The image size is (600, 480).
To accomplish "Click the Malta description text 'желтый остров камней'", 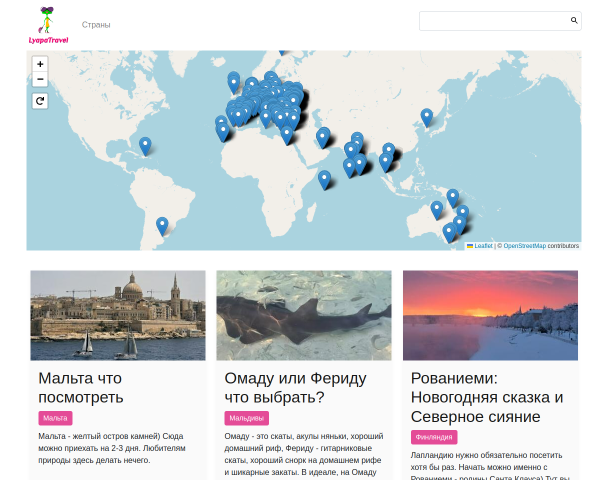I will (x=112, y=448).
